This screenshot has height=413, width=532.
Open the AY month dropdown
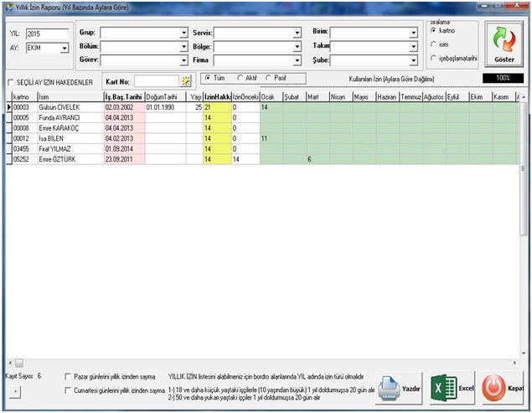coord(65,48)
